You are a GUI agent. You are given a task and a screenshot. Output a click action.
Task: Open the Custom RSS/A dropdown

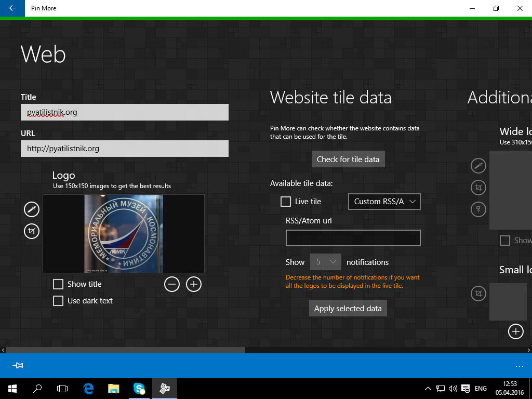pyautogui.click(x=384, y=202)
